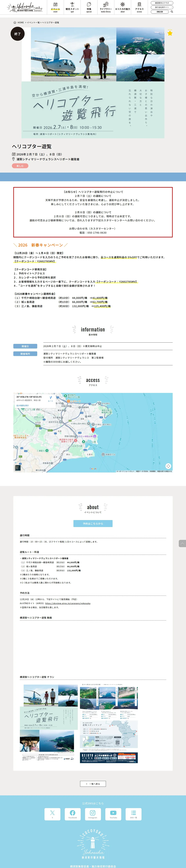The image size is (186, 868).
Task: Click 利用規約 link on the map footer
Action: [x=153, y=471]
